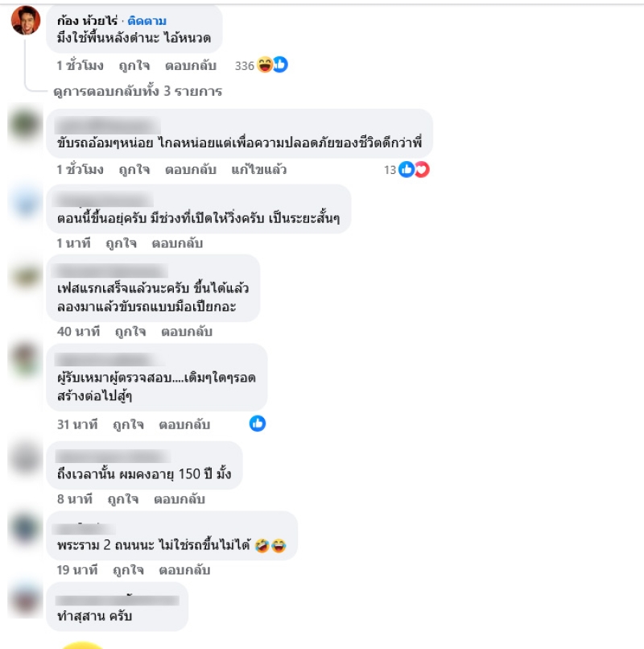The width and height of the screenshot is (644, 649).
Task: Open the 40 นาที timestamp link
Action: pyautogui.click(x=79, y=332)
